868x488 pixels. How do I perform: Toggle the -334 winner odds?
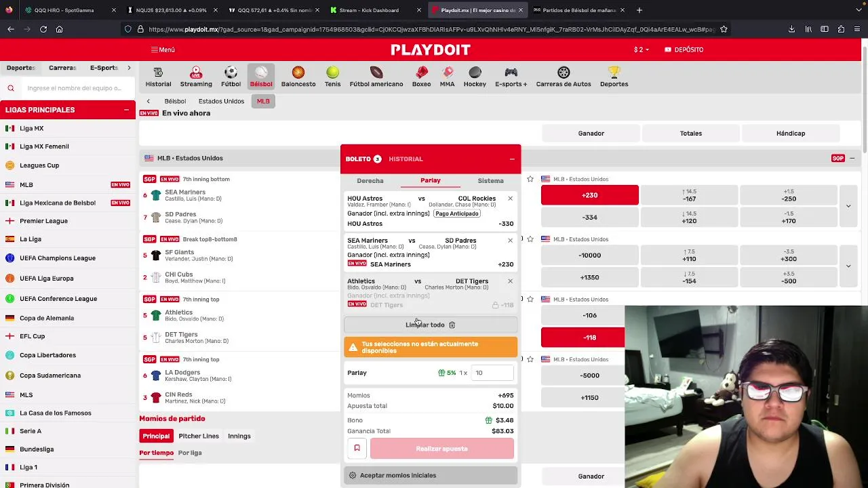click(590, 218)
